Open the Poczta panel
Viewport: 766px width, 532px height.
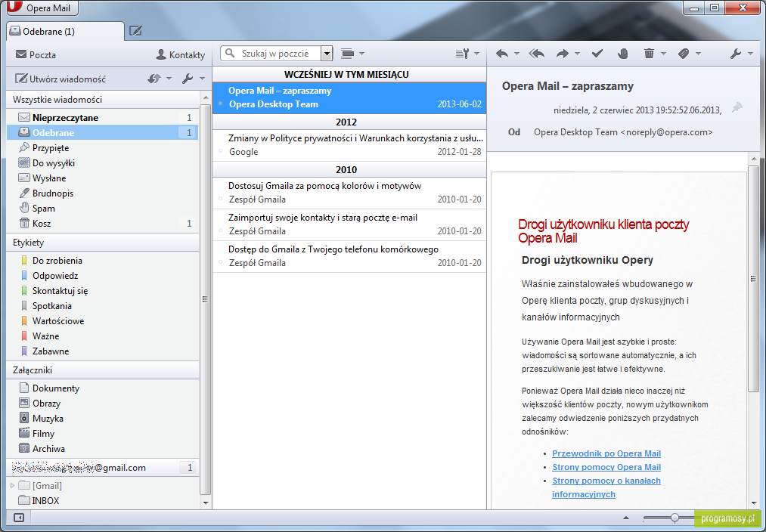tap(36, 54)
